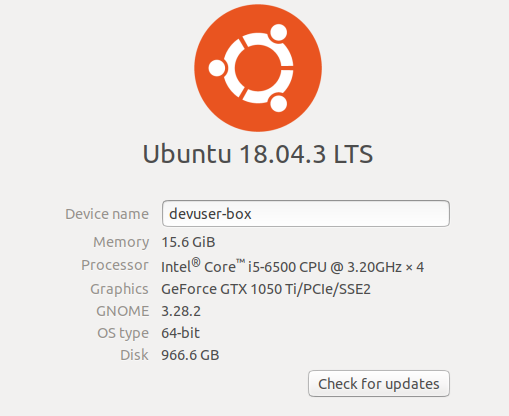Click the Ubuntu 18.04.3 LTS title

click(x=258, y=154)
